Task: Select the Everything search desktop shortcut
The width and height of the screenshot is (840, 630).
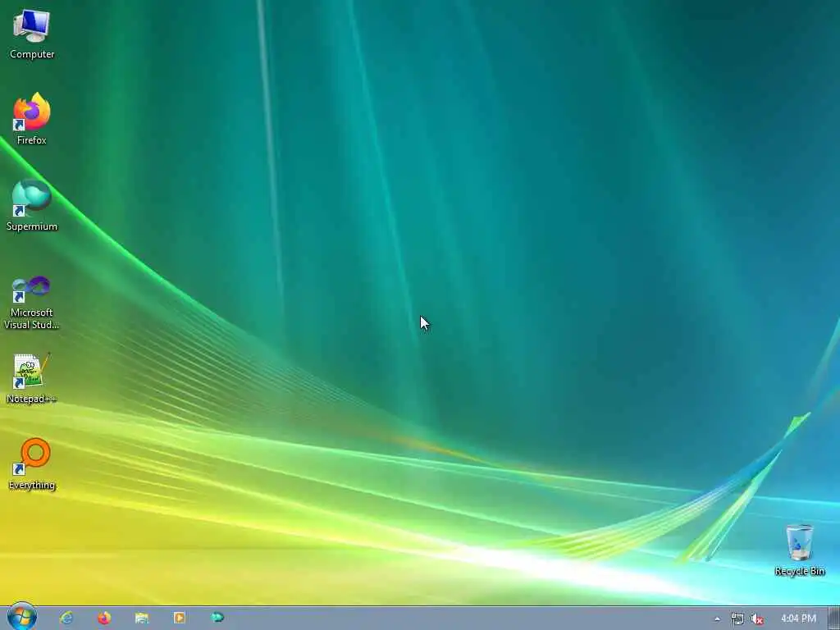Action: [x=32, y=464]
